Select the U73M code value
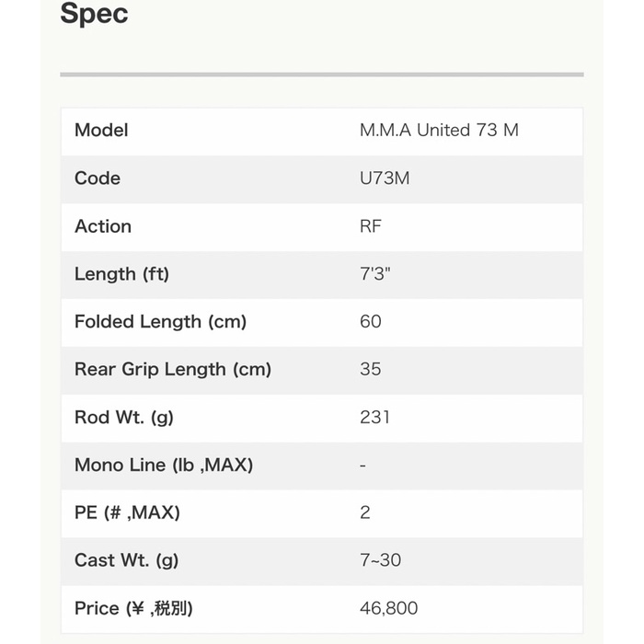 [385, 178]
